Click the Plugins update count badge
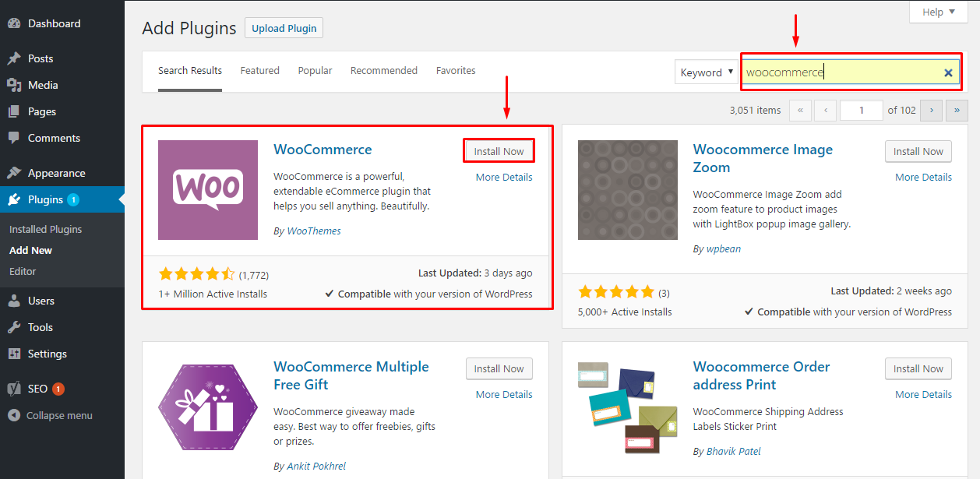 (73, 199)
